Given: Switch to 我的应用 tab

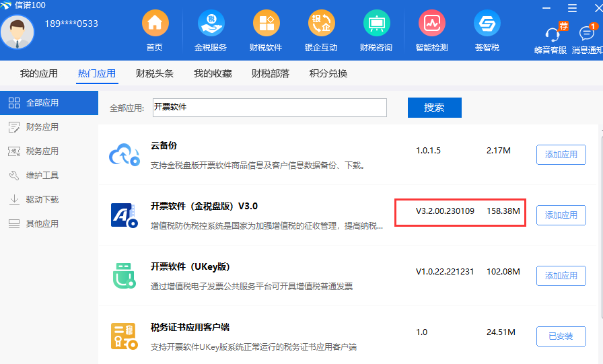Looking at the screenshot, I should point(39,73).
